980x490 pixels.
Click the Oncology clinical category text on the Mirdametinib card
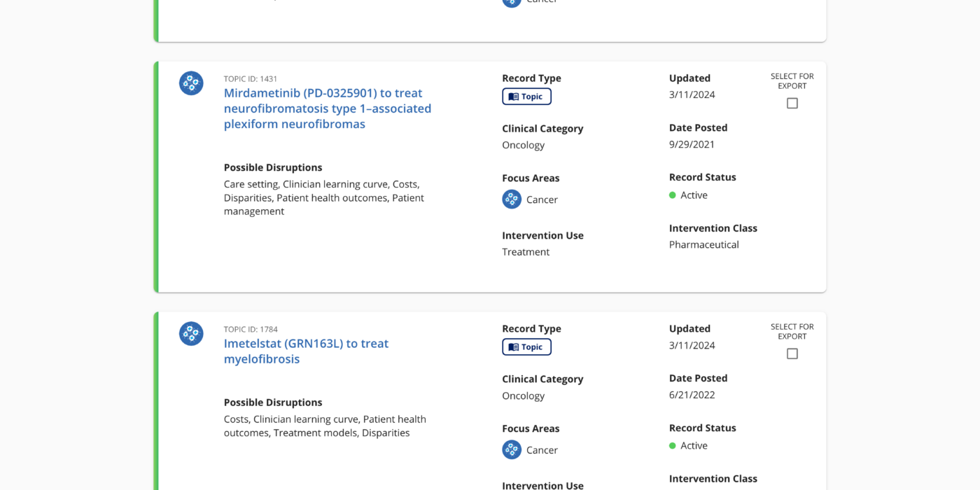(523, 145)
